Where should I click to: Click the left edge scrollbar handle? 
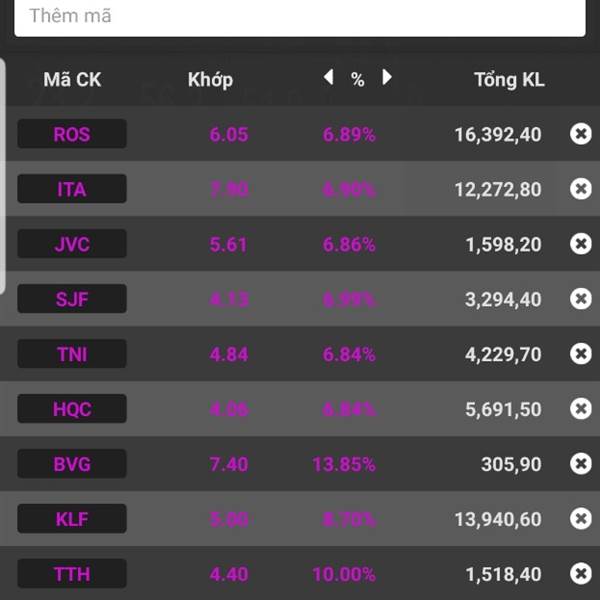click(x=2, y=176)
